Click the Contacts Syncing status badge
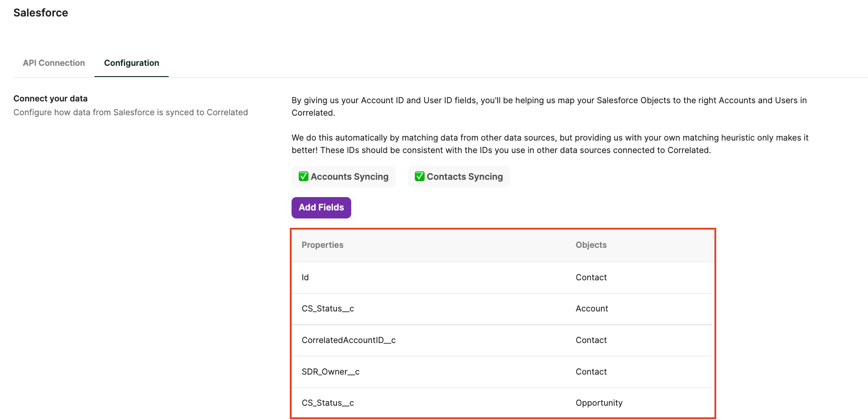Image resolution: width=868 pixels, height=420 pixels. [459, 177]
